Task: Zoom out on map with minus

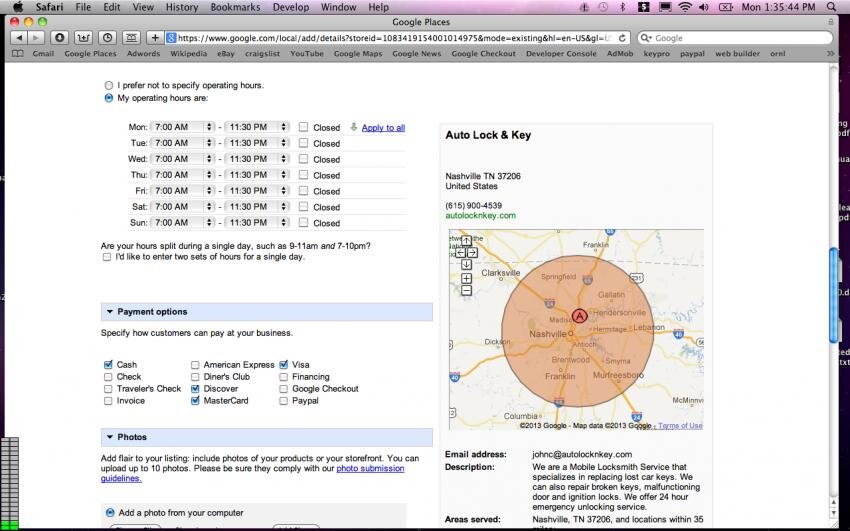Action: pyautogui.click(x=466, y=290)
